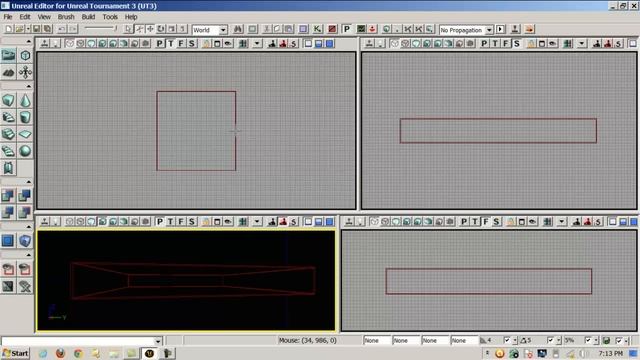Viewport: 640px width, 360px height.
Task: Select the Cube brush builder
Action: [8, 100]
